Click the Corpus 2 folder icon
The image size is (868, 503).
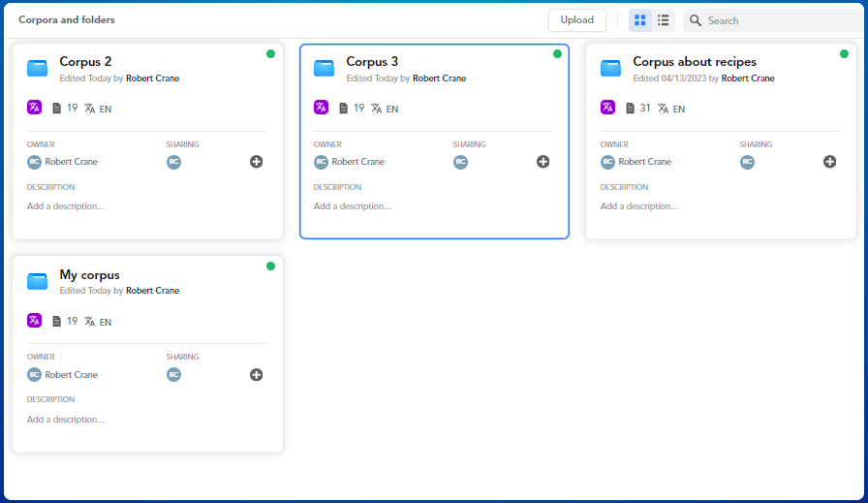coord(37,68)
